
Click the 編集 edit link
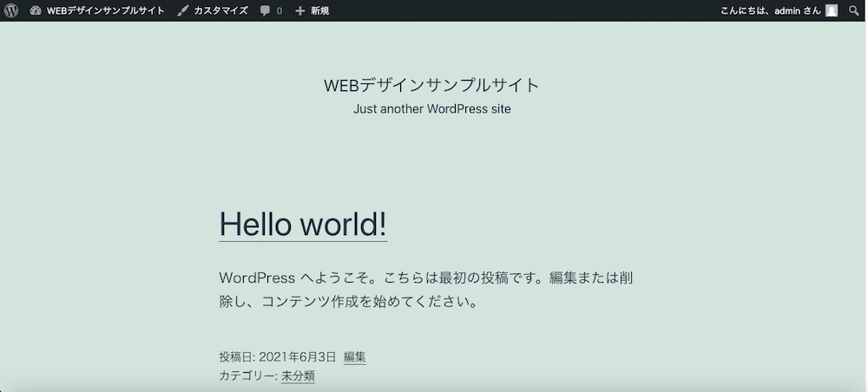pos(354,356)
